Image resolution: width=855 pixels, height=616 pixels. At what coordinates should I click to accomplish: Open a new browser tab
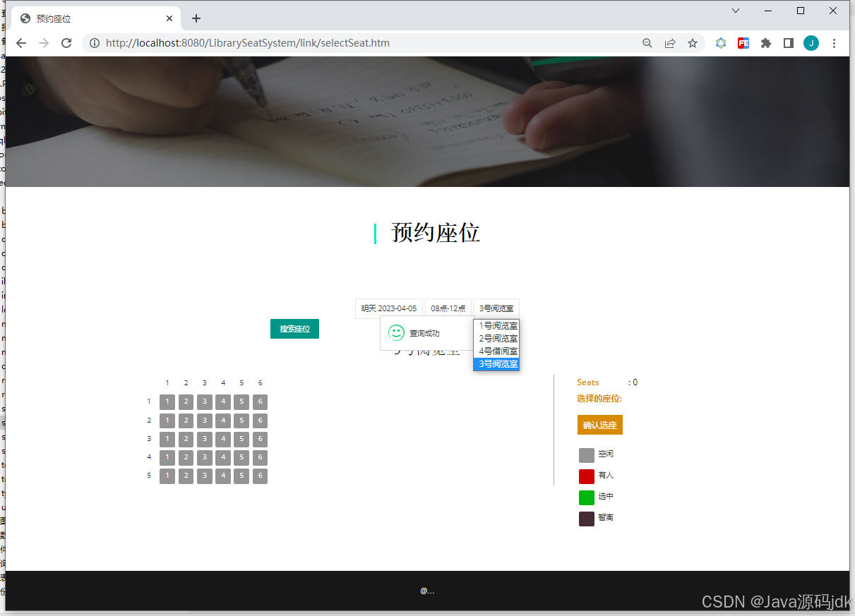[196, 18]
